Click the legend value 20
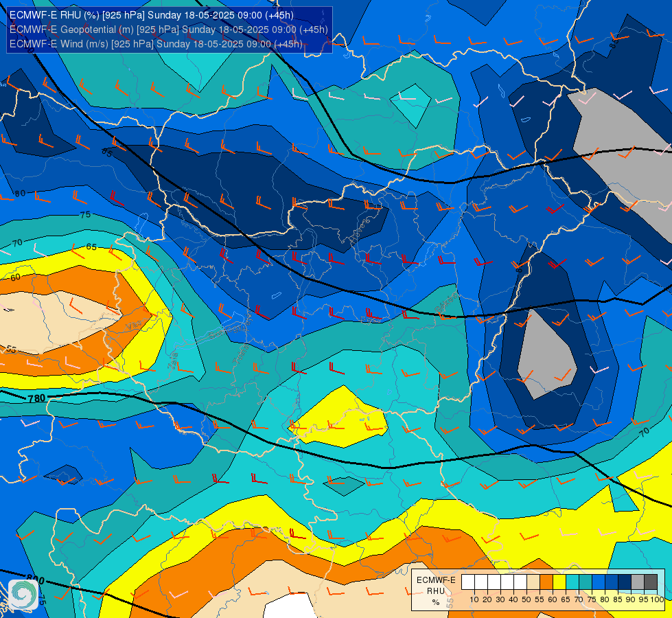Image resolution: width=672 pixels, height=618 pixels. pos(487,600)
